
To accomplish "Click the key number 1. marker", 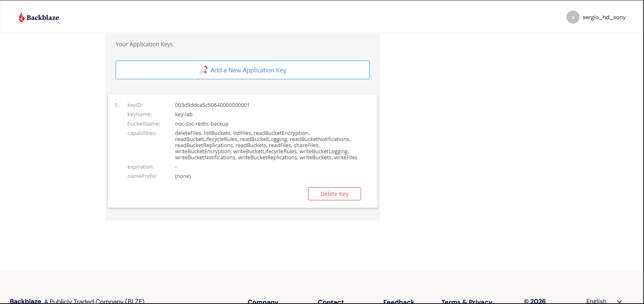I will [x=116, y=105].
